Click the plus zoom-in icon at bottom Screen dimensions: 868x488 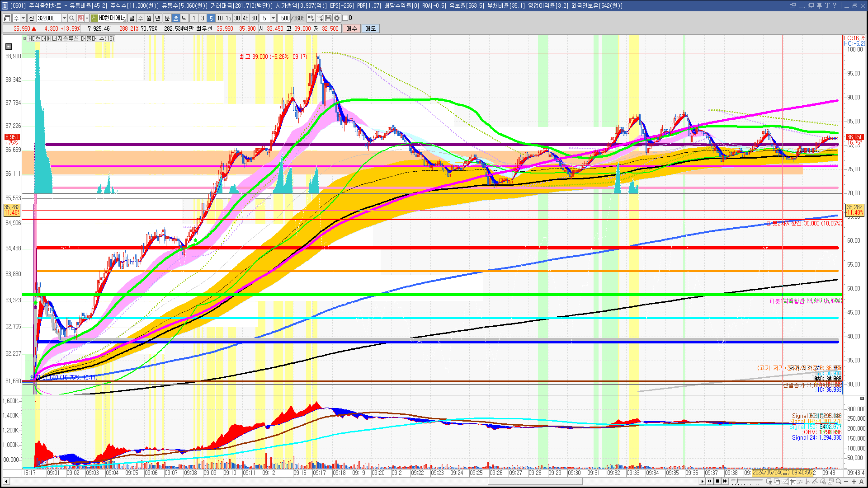pos(854,481)
